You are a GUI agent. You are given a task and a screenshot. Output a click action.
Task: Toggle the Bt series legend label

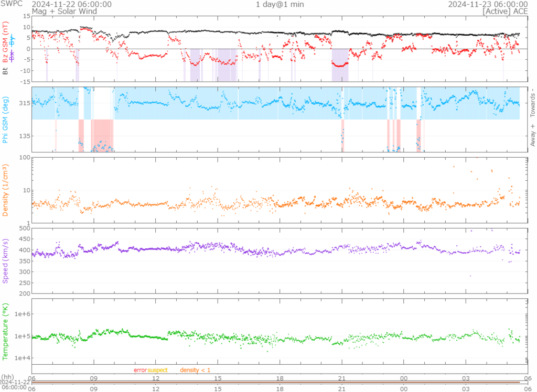(x=5, y=70)
